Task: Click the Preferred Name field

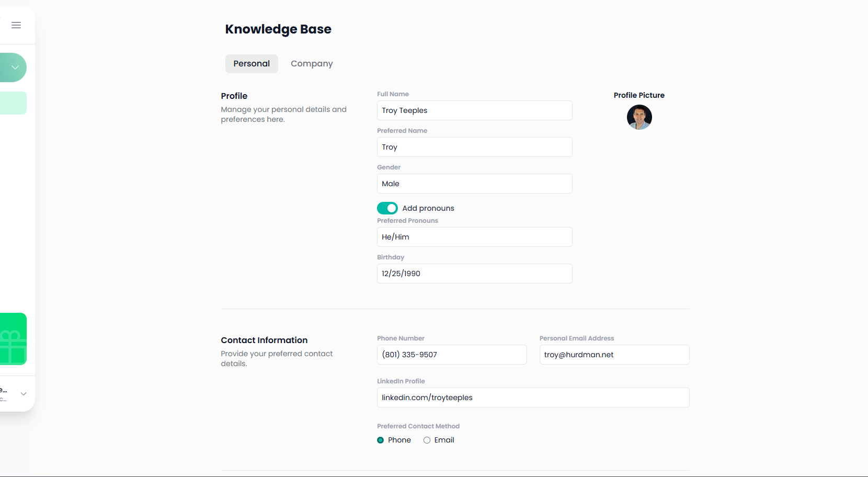Action: [474, 147]
